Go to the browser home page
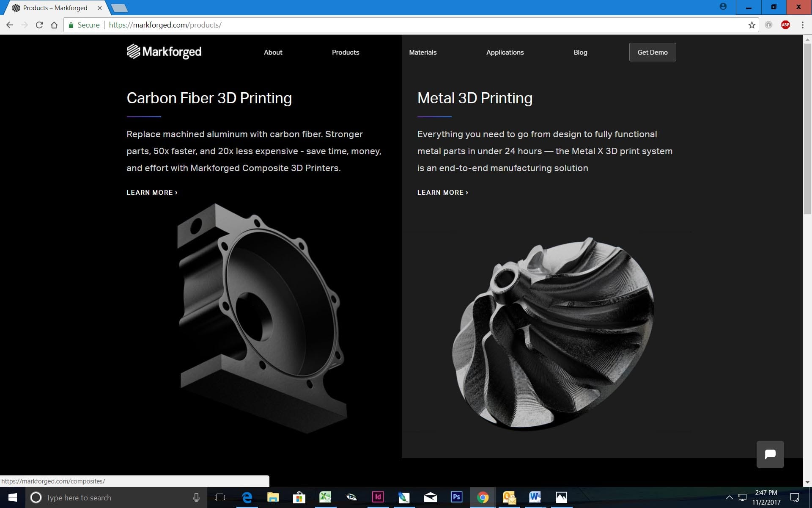This screenshot has width=812, height=508. [54, 25]
